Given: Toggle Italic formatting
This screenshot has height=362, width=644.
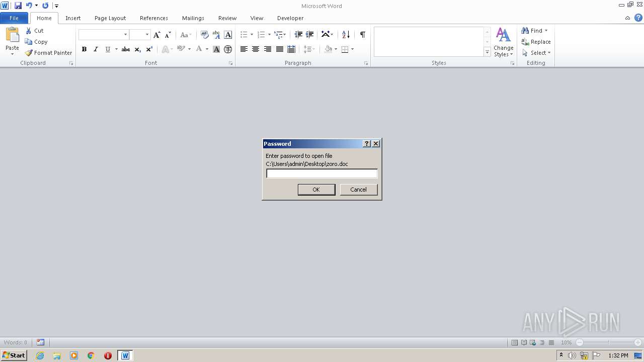Looking at the screenshot, I should 96,49.
